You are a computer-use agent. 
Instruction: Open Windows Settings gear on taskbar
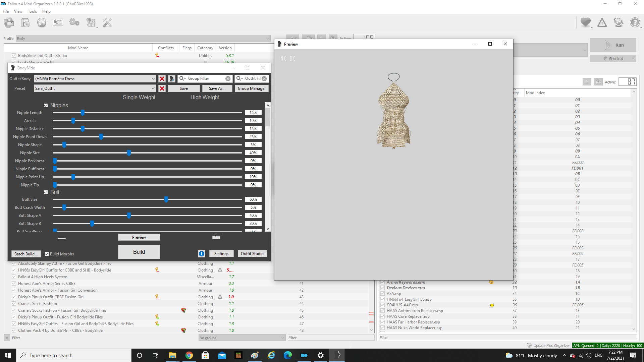(321, 355)
